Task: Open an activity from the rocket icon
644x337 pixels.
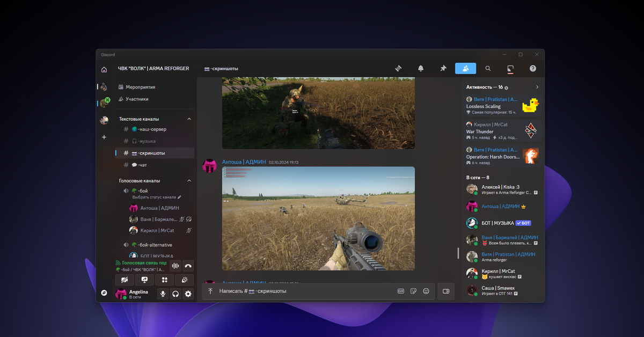Action: tap(164, 280)
